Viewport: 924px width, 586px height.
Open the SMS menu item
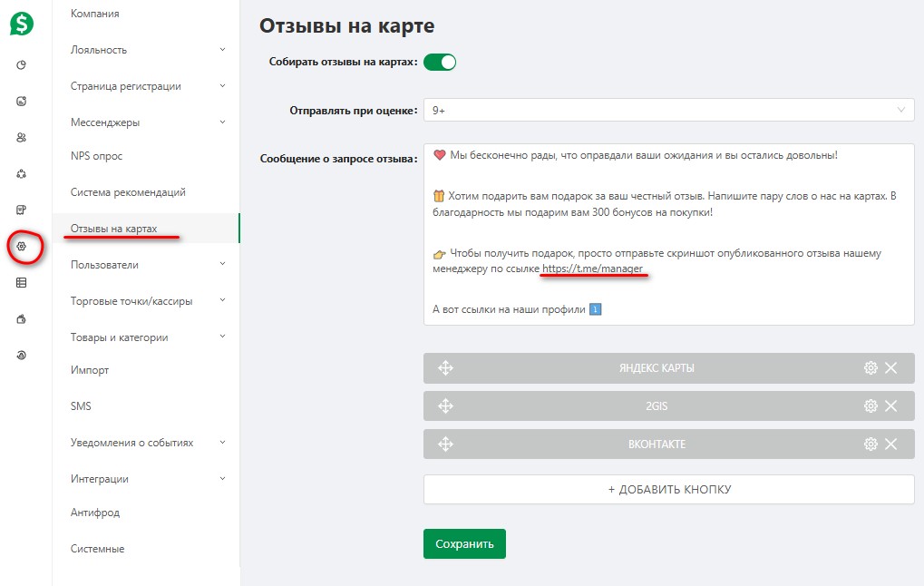click(81, 406)
